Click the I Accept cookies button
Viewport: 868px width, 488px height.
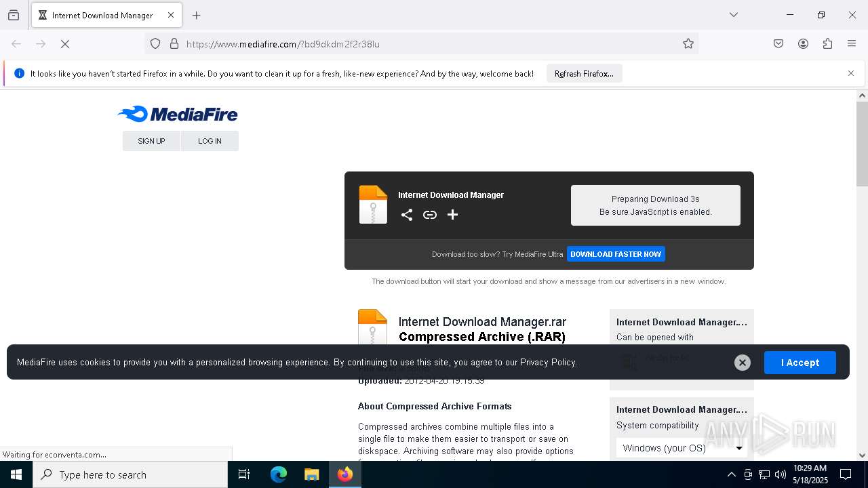(x=800, y=363)
